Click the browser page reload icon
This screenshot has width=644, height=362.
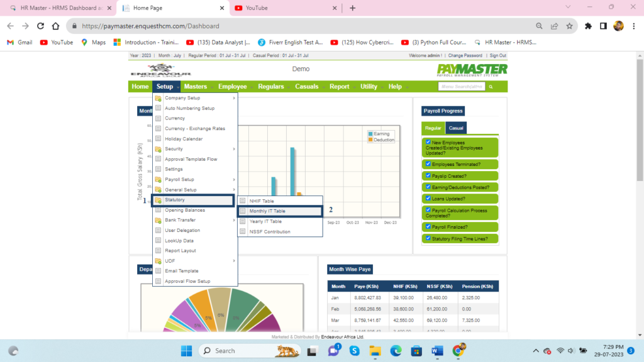(x=41, y=26)
